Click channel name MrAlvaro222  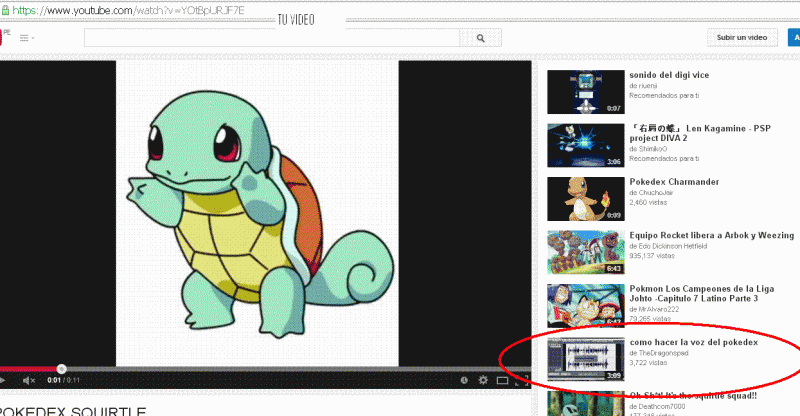point(659,309)
